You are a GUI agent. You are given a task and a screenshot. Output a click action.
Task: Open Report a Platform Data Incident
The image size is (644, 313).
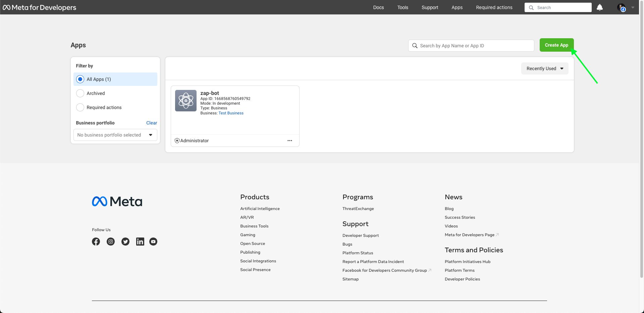373,262
